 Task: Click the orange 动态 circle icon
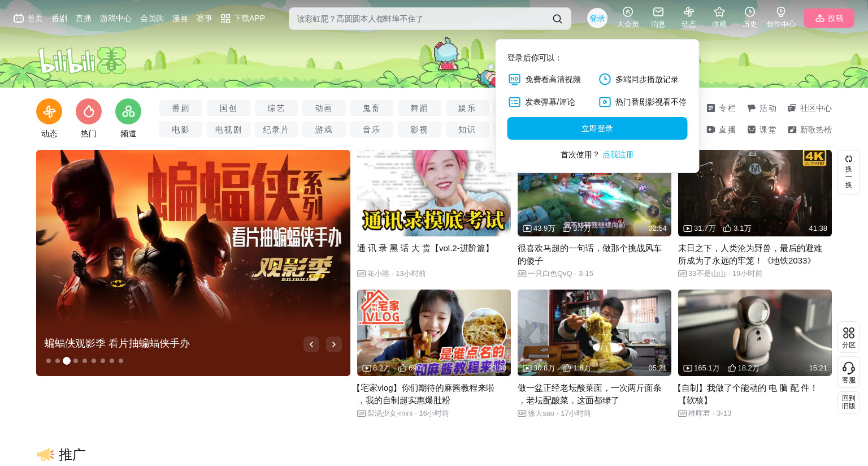(49, 111)
